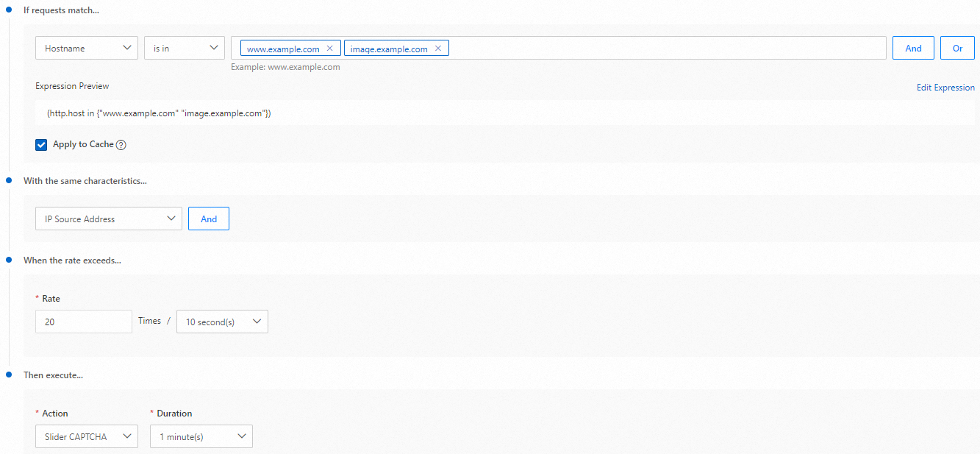The image size is (980, 454).
Task: Click the image.example.com tag text
Action: tap(389, 49)
